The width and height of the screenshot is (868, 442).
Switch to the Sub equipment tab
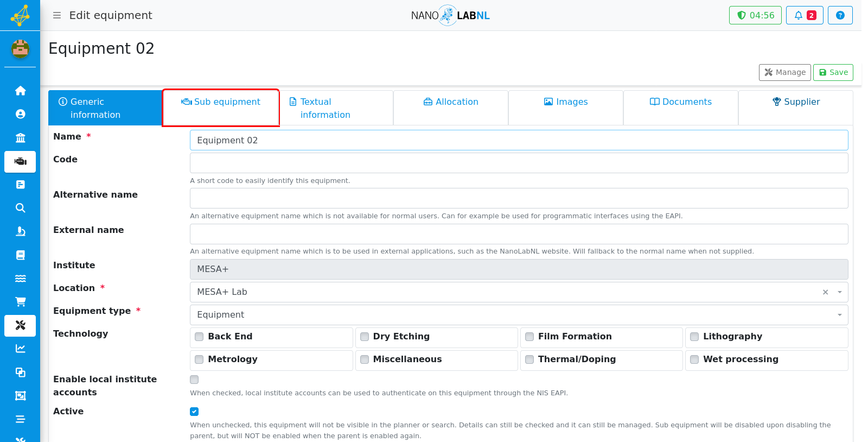(x=221, y=108)
